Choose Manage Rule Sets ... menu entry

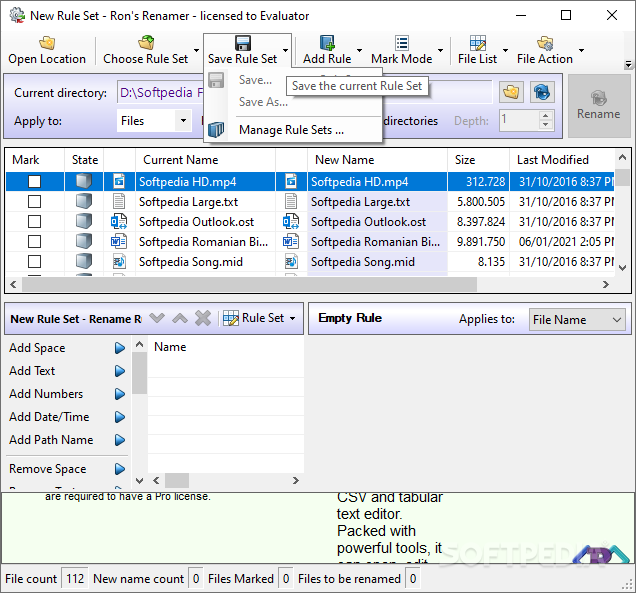click(x=292, y=130)
